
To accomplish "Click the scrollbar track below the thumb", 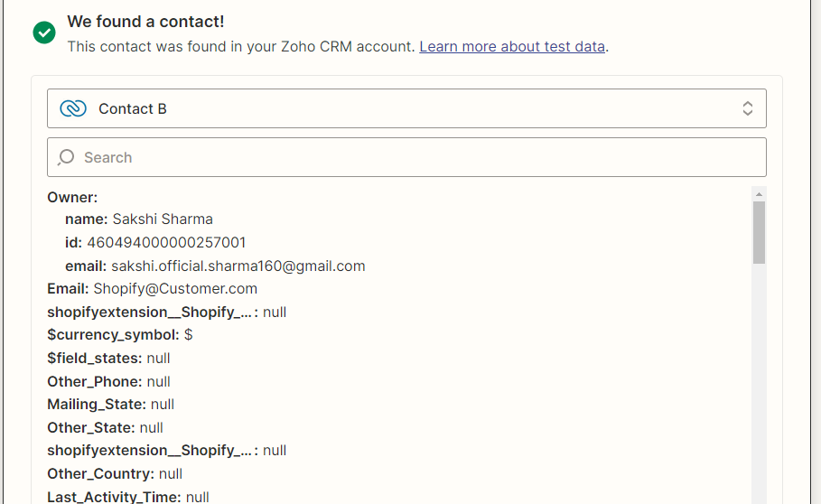I will tap(759, 382).
